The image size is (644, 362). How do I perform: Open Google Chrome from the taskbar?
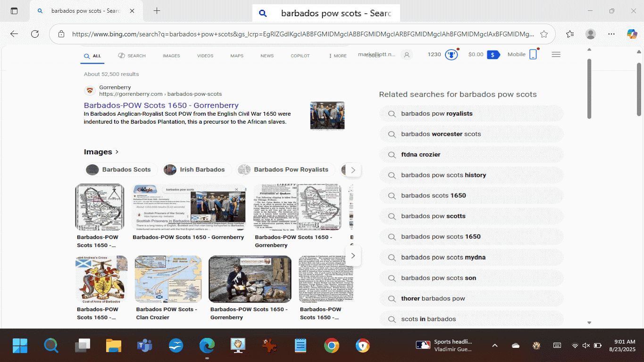click(x=332, y=346)
